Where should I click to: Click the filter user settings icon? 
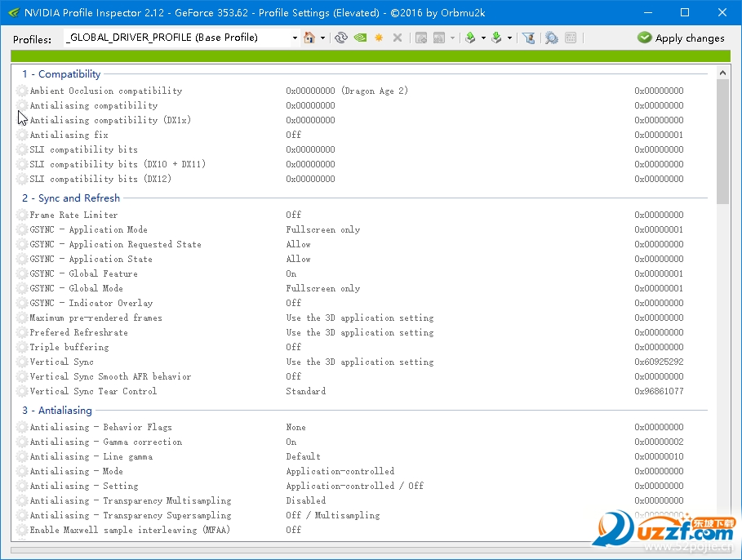[x=529, y=38]
